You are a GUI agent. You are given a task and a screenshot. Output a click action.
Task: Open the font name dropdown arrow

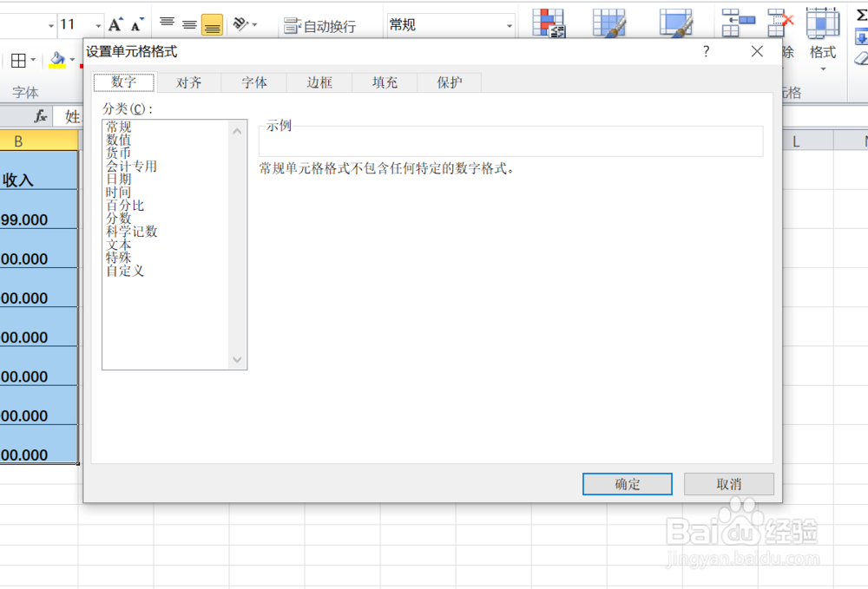(51, 25)
